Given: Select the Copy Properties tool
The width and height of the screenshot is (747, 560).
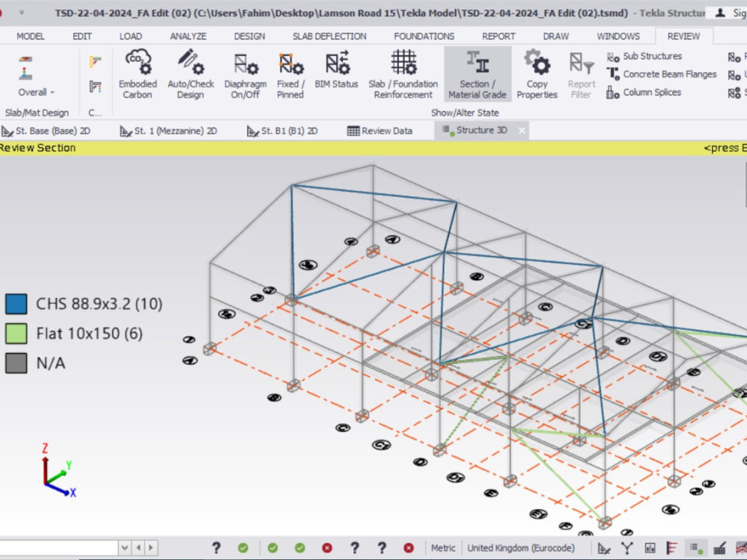Looking at the screenshot, I should 537,74.
